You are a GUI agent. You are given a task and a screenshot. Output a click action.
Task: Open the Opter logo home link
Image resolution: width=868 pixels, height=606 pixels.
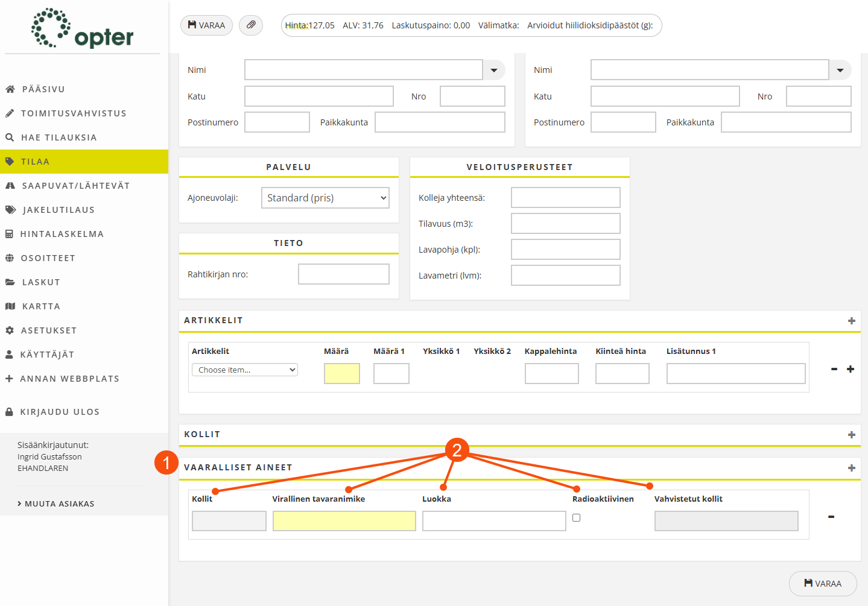(x=83, y=29)
